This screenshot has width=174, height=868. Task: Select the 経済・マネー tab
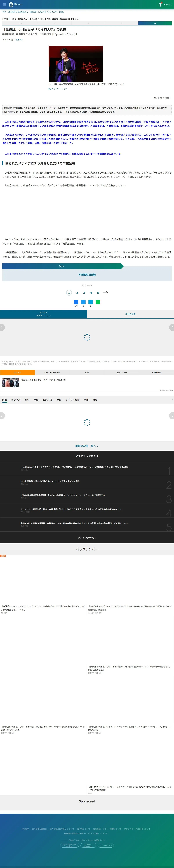(122, 373)
